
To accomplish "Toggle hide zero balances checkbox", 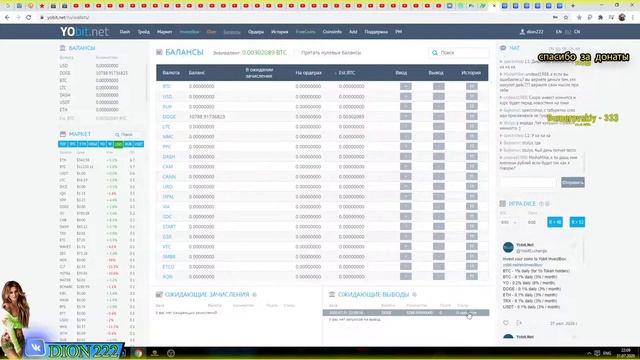I will [x=297, y=53].
